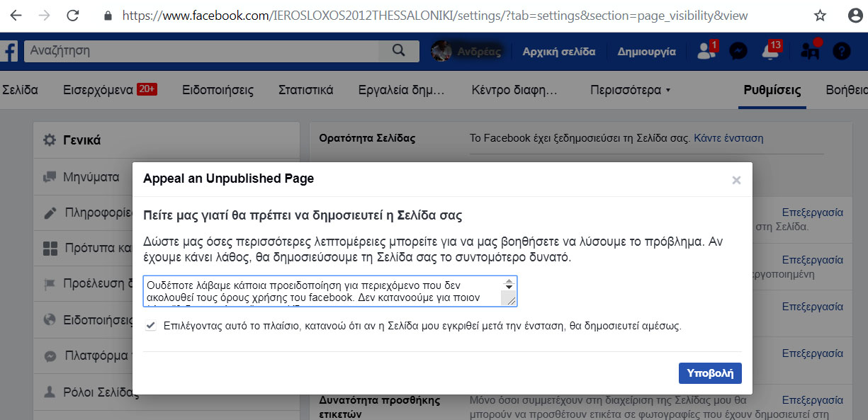The width and height of the screenshot is (868, 420).
Task: Click the flag icon beside Προέλευση
Action: tap(50, 284)
